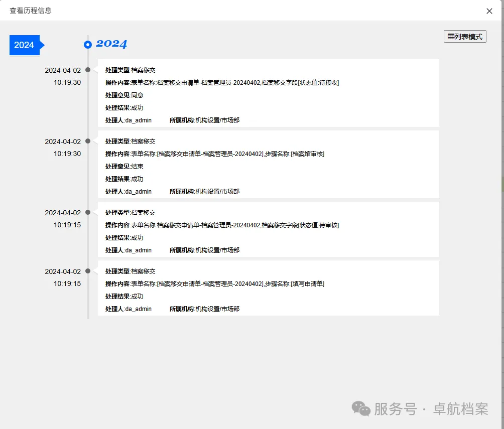Select the operation content with 步骤名称:档案馆审核
The image size is (504, 429).
(215, 154)
